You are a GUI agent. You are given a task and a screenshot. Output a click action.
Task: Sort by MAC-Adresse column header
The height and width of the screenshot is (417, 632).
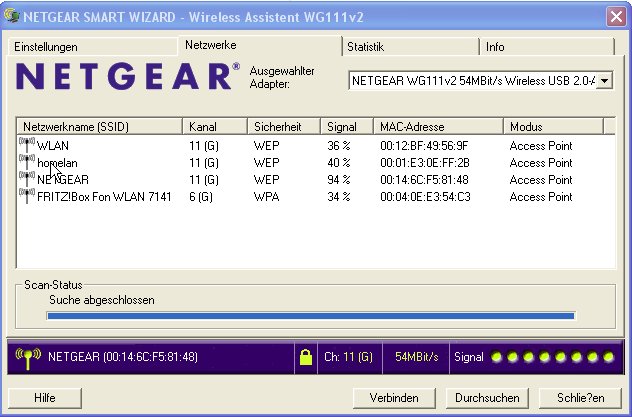439,127
